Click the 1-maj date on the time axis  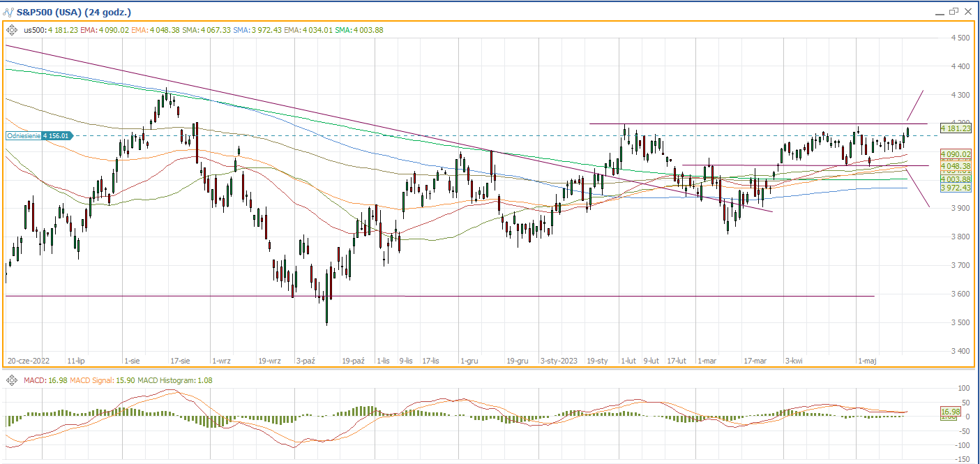(x=867, y=361)
